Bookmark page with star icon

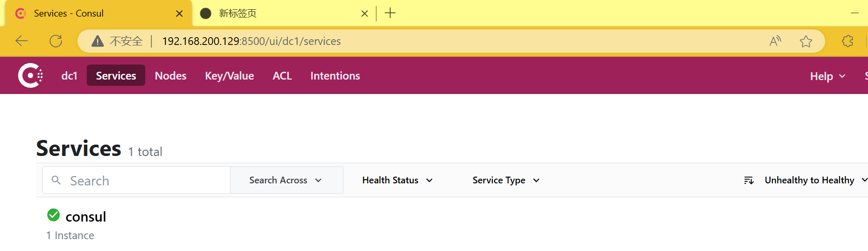click(806, 41)
